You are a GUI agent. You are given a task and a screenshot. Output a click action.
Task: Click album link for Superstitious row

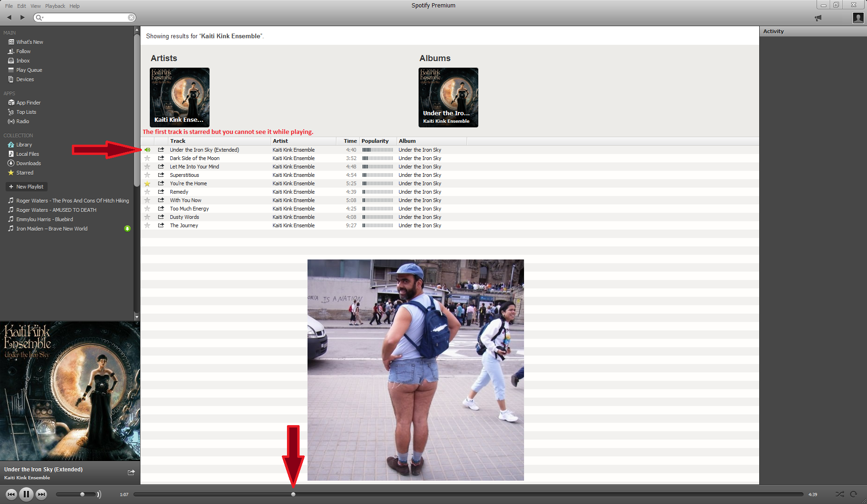coord(420,175)
